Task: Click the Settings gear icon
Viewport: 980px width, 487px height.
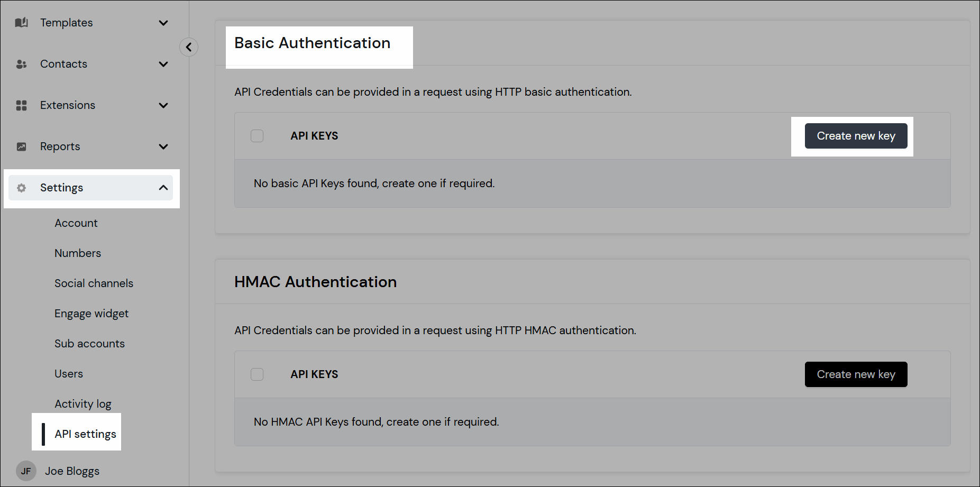Action: [x=21, y=188]
